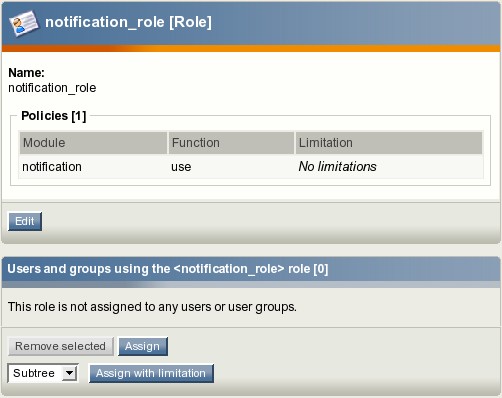The image size is (502, 398).
Task: Select the notification module cell
Action: 52,167
